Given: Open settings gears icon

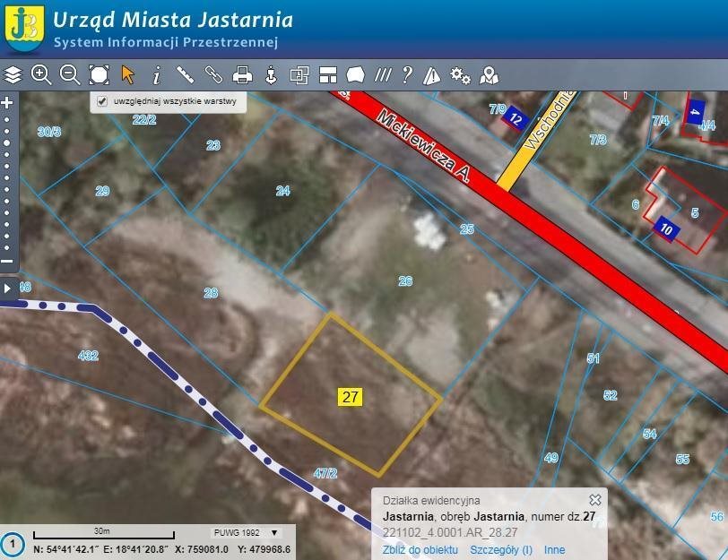Looking at the screenshot, I should pyautogui.click(x=460, y=75).
